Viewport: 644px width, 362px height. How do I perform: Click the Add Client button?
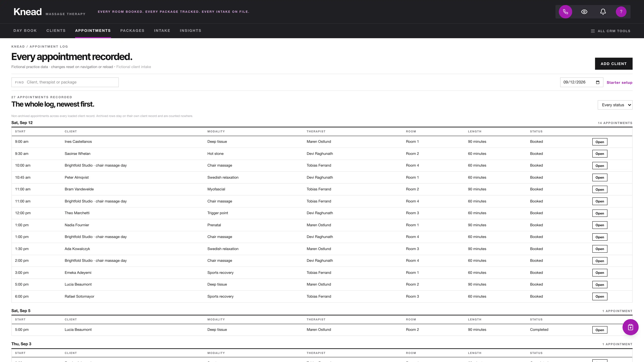coord(614,64)
